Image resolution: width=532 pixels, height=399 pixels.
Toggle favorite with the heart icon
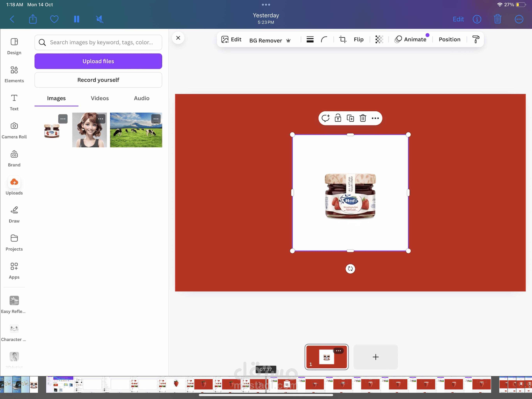coord(54,19)
